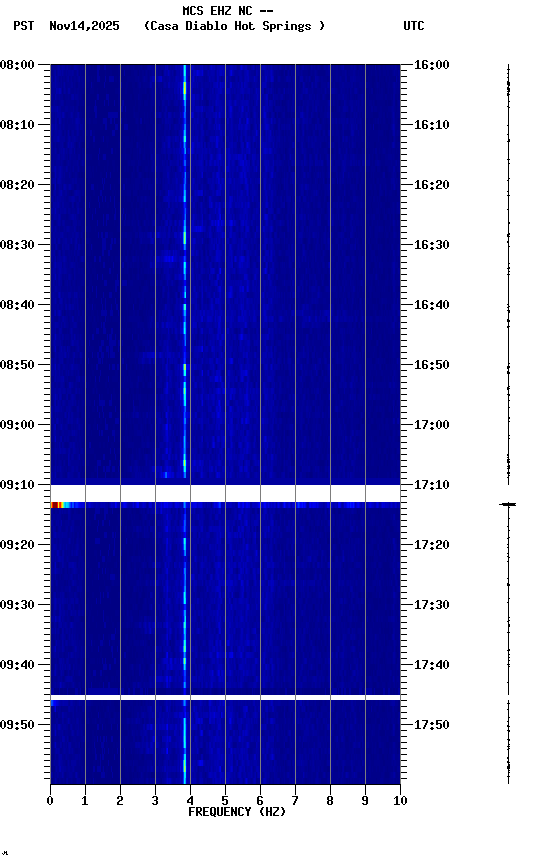Click the 16:30 UTC time label

(432, 245)
